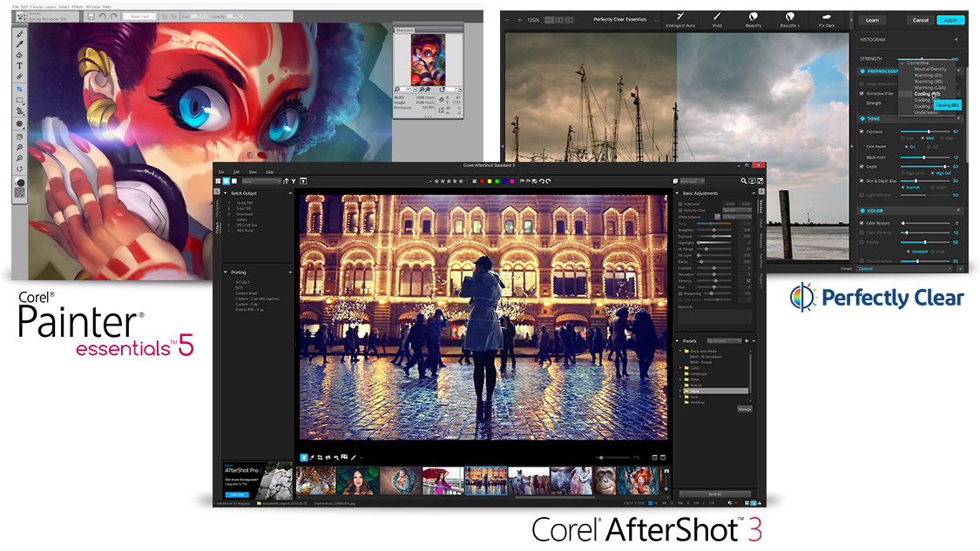The height and width of the screenshot is (551, 980).
Task: Select the horses thumbnail in AfterShot filmstrip
Action: click(529, 481)
